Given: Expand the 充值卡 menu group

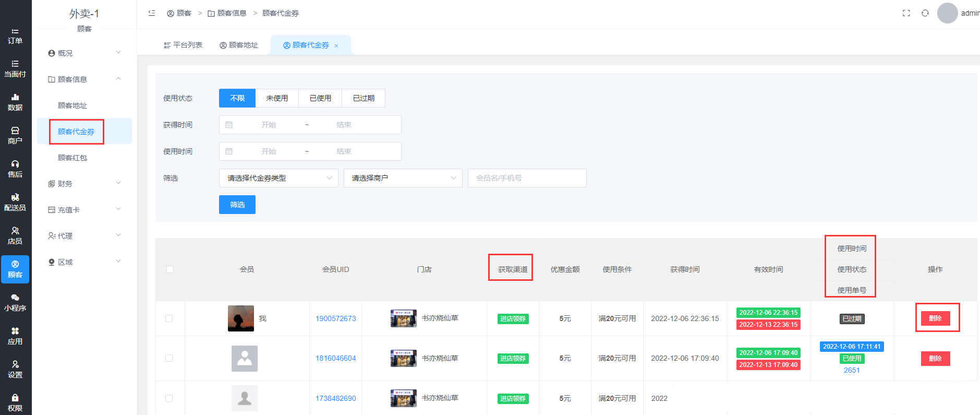Looking at the screenshot, I should (x=84, y=210).
